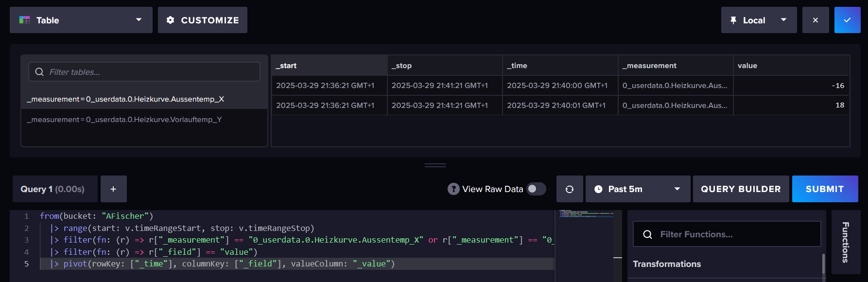
Task: Select the Aussentemp_X measurement table
Action: click(144, 99)
